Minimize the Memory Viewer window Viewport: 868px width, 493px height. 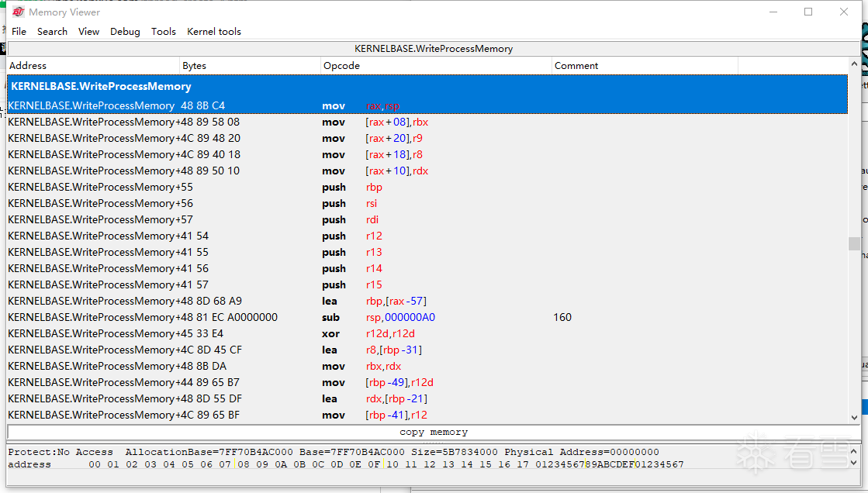tap(773, 12)
